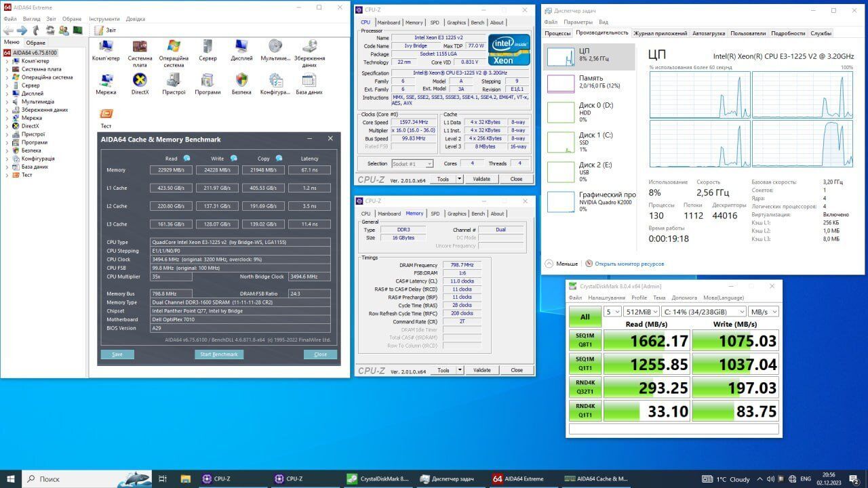Collapse Task Manager with Меньше toggle

561,264
